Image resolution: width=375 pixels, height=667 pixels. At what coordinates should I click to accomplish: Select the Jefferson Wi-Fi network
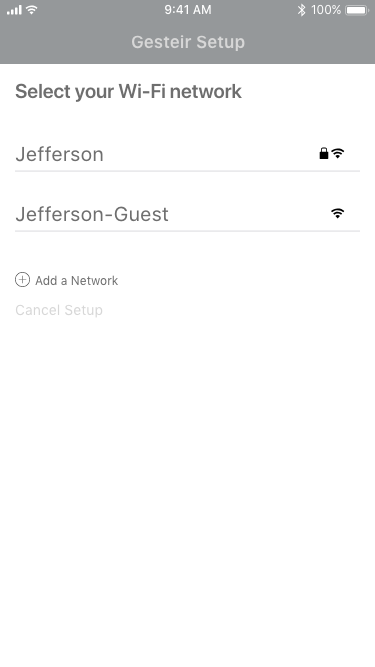click(x=188, y=154)
